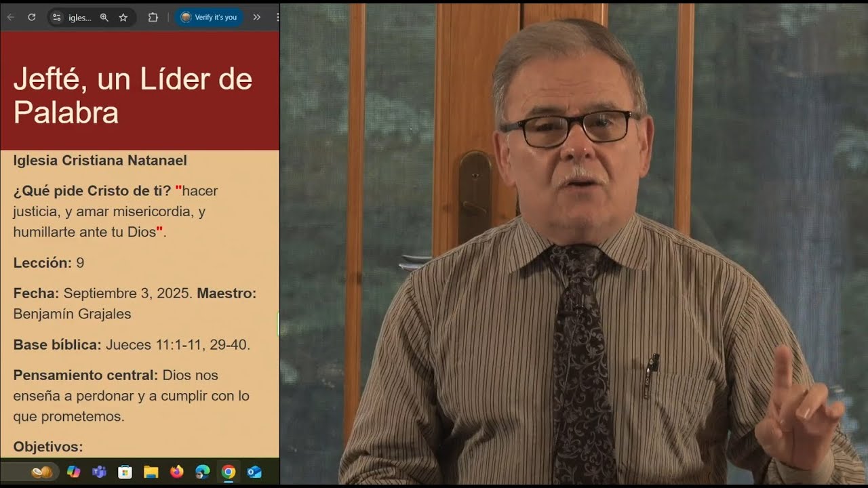Image resolution: width=868 pixels, height=488 pixels.
Task: Open File Explorer from taskbar
Action: (x=151, y=472)
